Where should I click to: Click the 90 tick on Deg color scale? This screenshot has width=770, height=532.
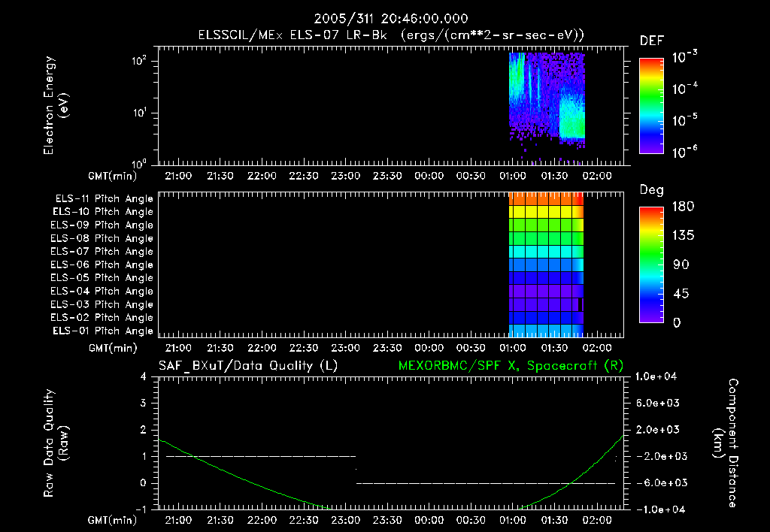click(x=681, y=264)
